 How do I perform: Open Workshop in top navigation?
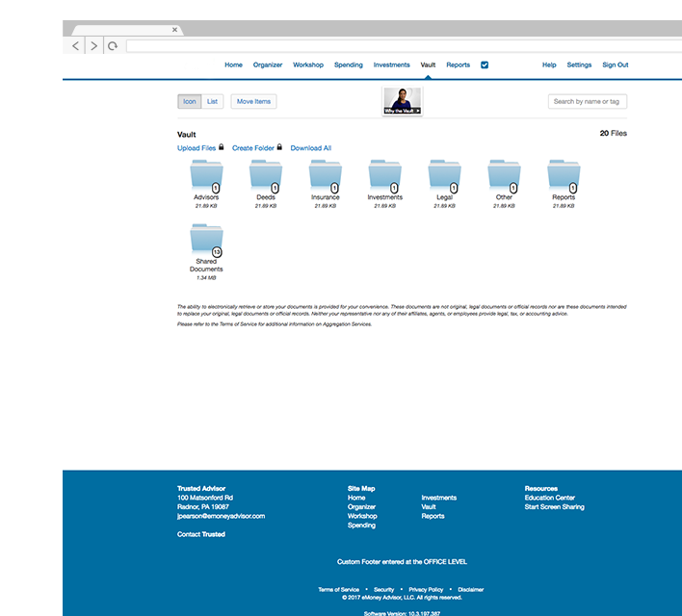(x=308, y=64)
